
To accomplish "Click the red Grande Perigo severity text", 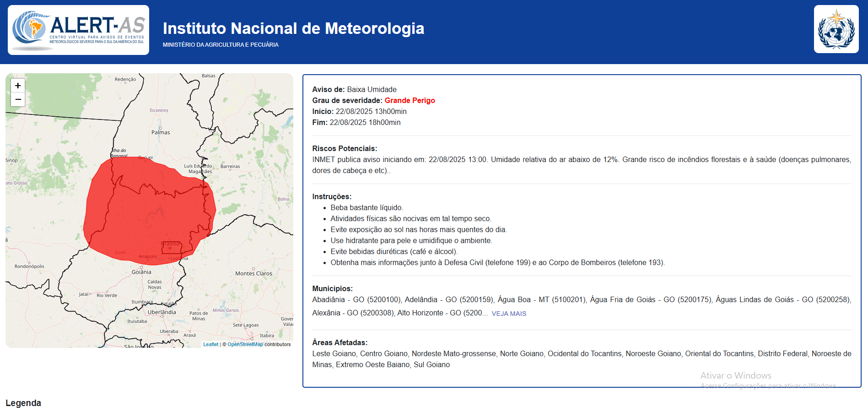I will pyautogui.click(x=410, y=101).
